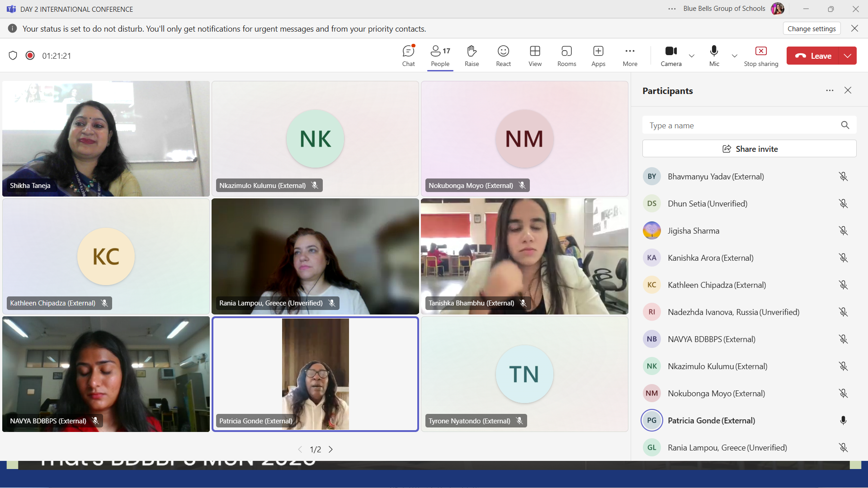Toggle the Mic mute button
The width and height of the screenshot is (868, 488).
pos(714,56)
